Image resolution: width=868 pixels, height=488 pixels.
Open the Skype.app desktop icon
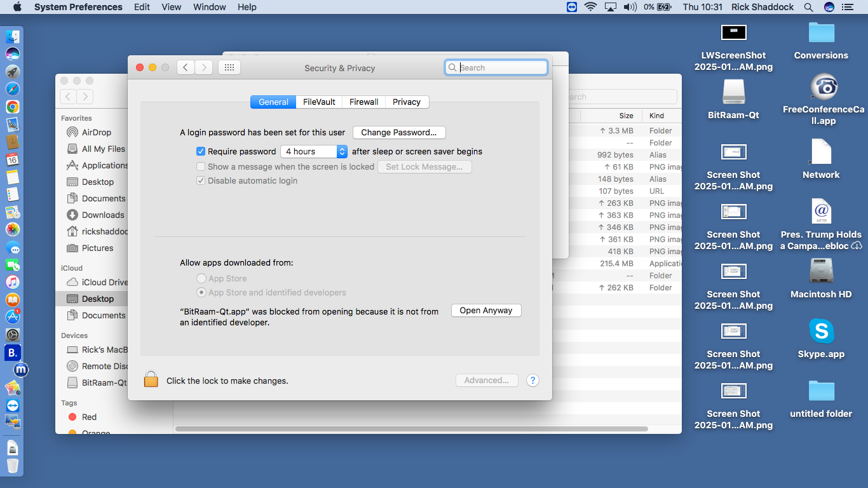821,332
